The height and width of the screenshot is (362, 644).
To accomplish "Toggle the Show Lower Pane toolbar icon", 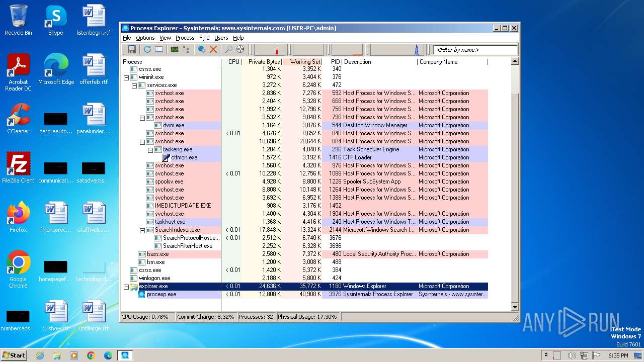I will coord(159,49).
